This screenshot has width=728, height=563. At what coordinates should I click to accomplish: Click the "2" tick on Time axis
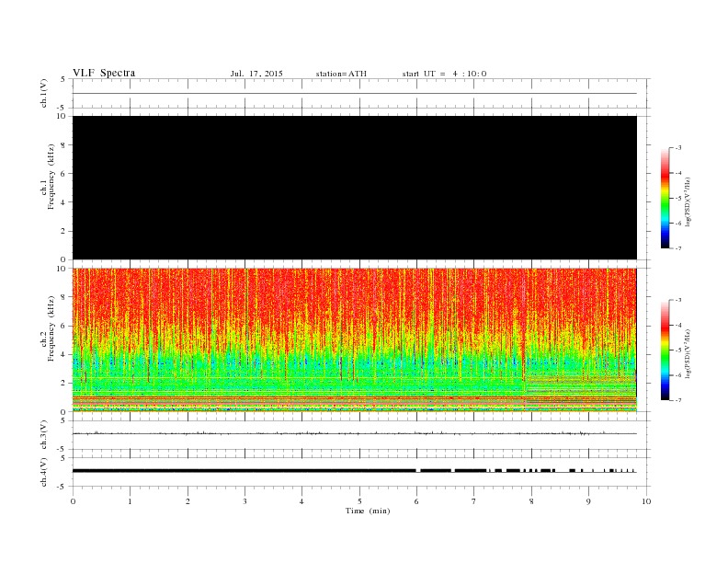pos(188,501)
